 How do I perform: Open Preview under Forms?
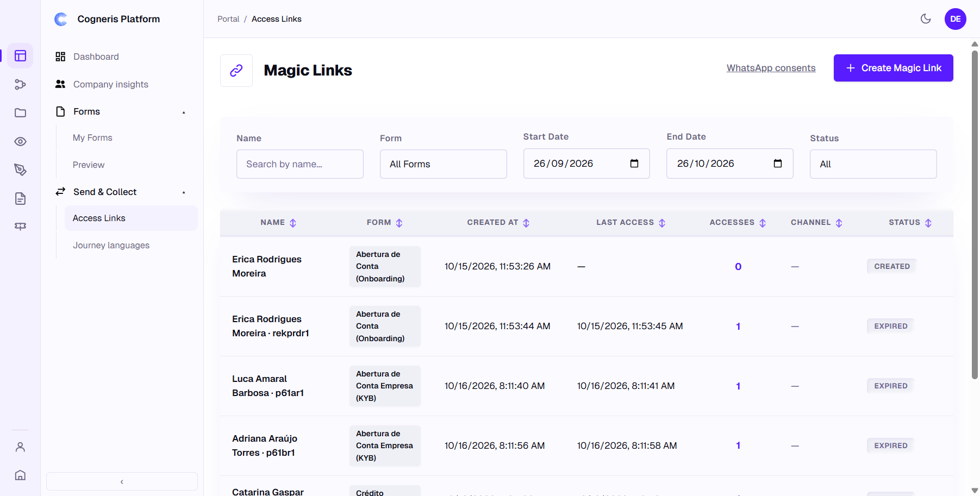coord(89,165)
